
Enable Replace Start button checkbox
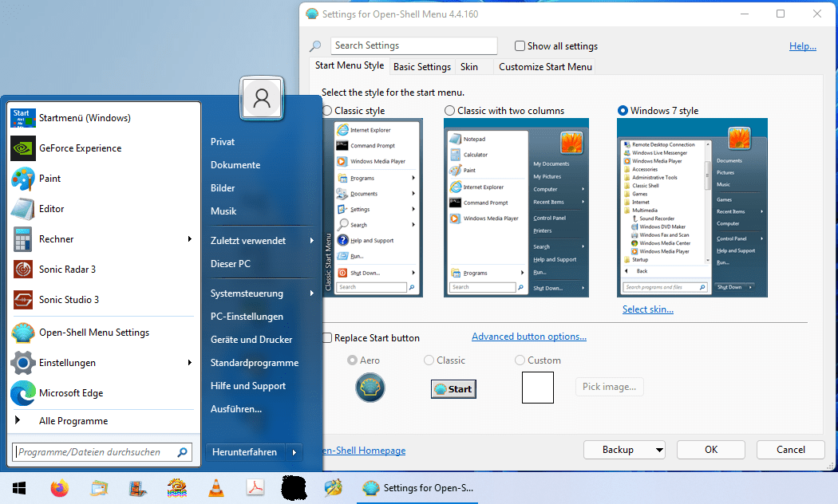coord(327,338)
